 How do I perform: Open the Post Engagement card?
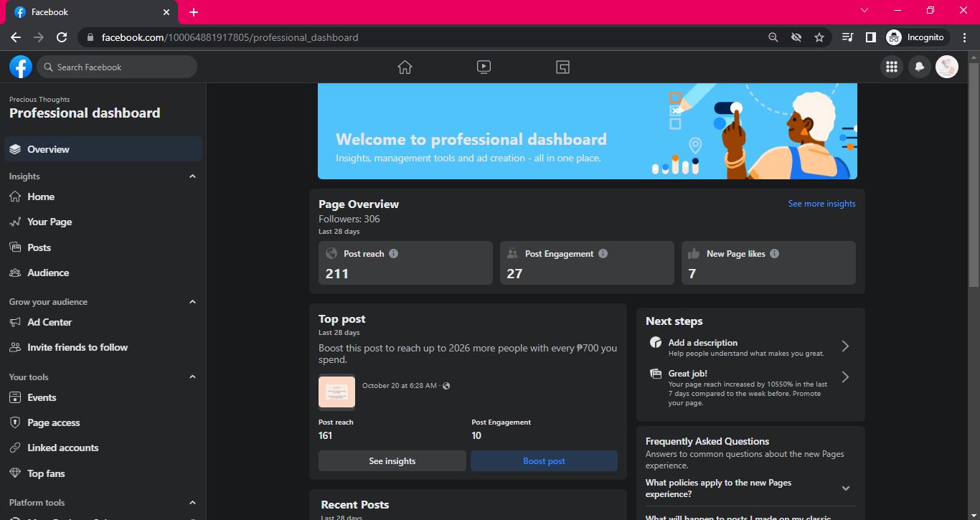587,263
